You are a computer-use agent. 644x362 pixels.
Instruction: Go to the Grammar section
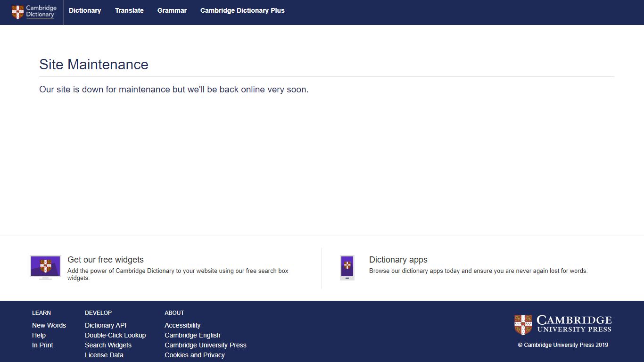tap(172, 10)
